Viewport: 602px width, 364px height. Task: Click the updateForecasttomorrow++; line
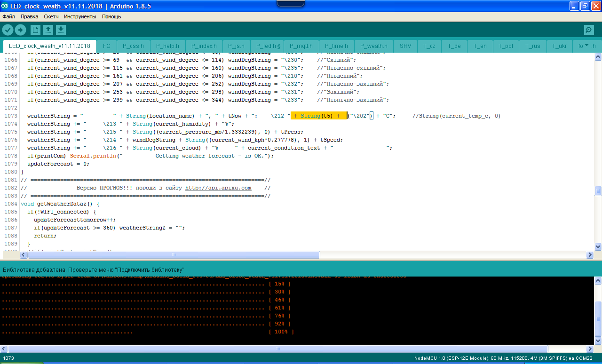click(x=74, y=220)
